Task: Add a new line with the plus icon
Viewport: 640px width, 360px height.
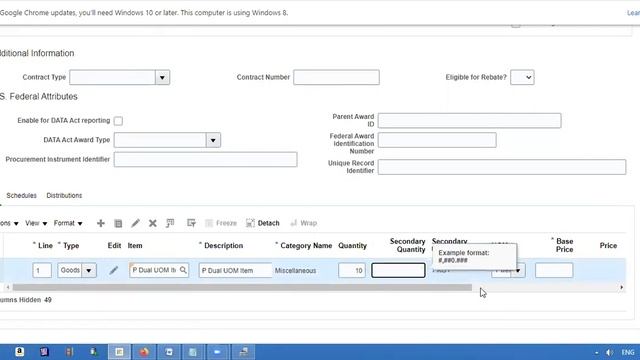Action: pyautogui.click(x=100, y=223)
